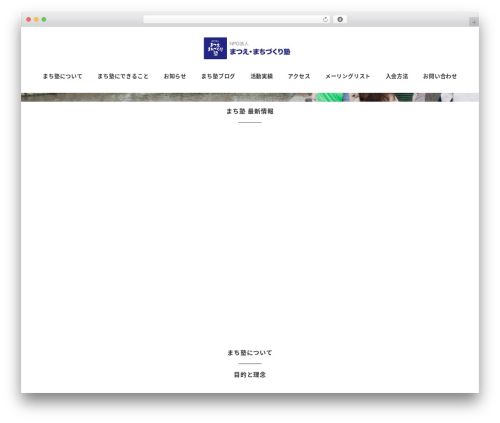Click the 目的と理念 subheading
This screenshot has width=500, height=423.
250,375
